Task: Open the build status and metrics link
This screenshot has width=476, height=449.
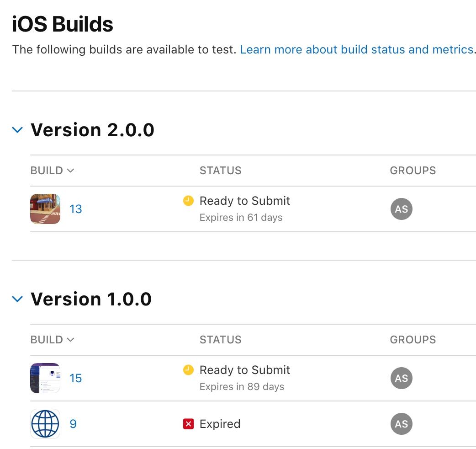Action: click(357, 49)
